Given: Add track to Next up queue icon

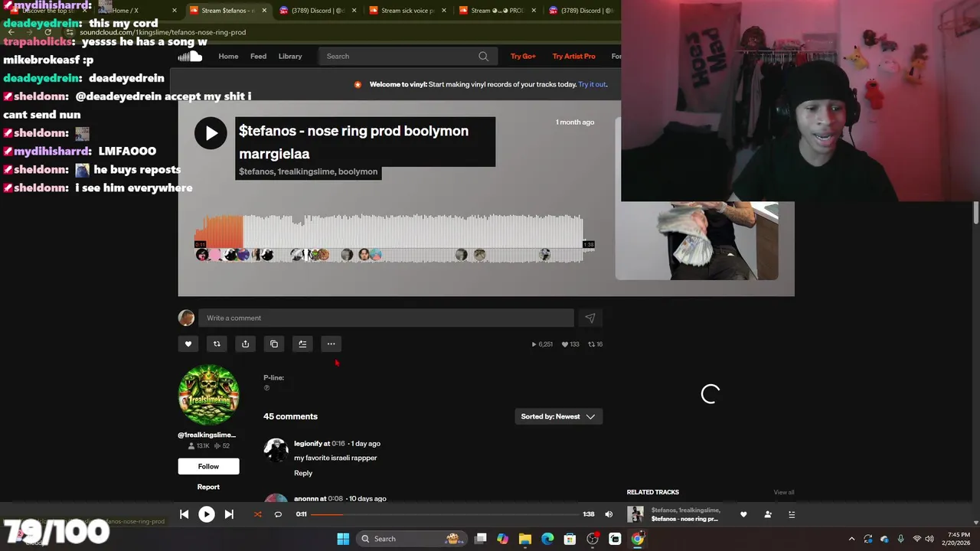Looking at the screenshot, I should [302, 344].
